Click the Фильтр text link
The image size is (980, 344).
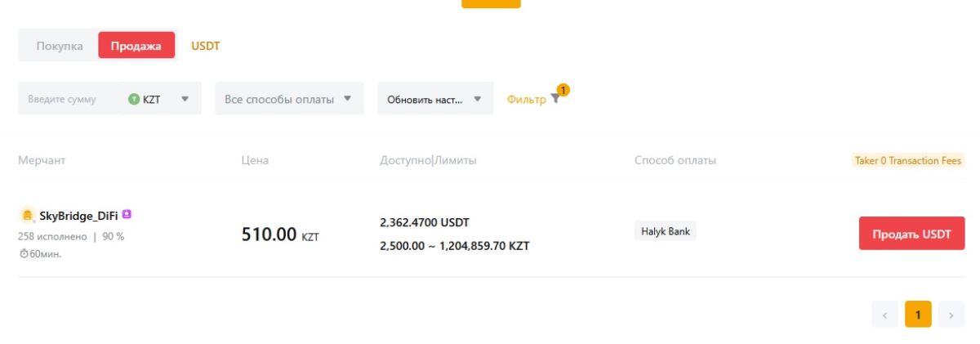(526, 100)
